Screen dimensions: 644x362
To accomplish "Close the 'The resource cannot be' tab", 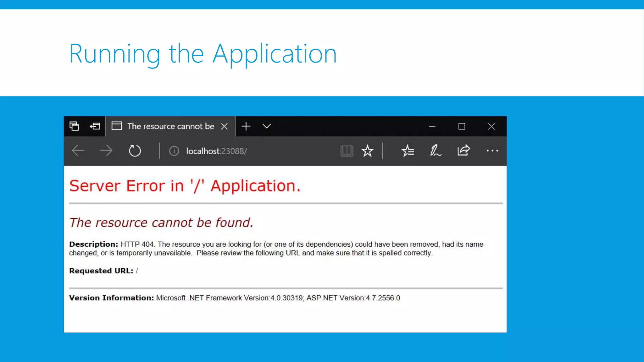I will point(224,126).
